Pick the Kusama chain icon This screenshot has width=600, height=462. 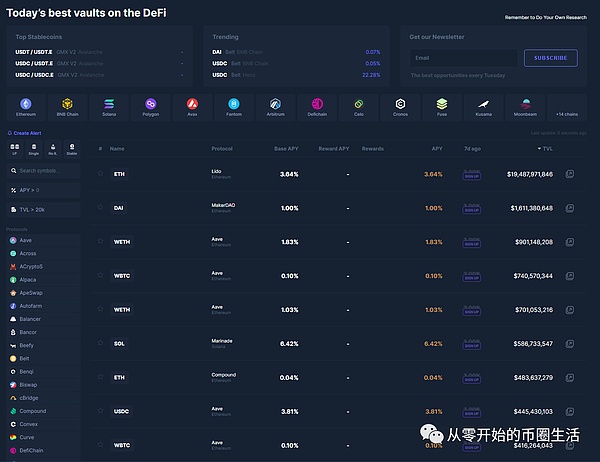483,106
